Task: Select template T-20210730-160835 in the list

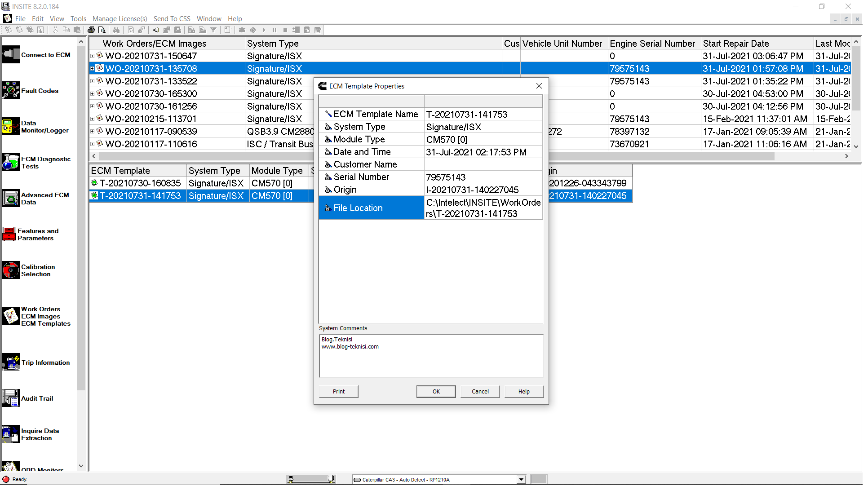Action: 139,183
